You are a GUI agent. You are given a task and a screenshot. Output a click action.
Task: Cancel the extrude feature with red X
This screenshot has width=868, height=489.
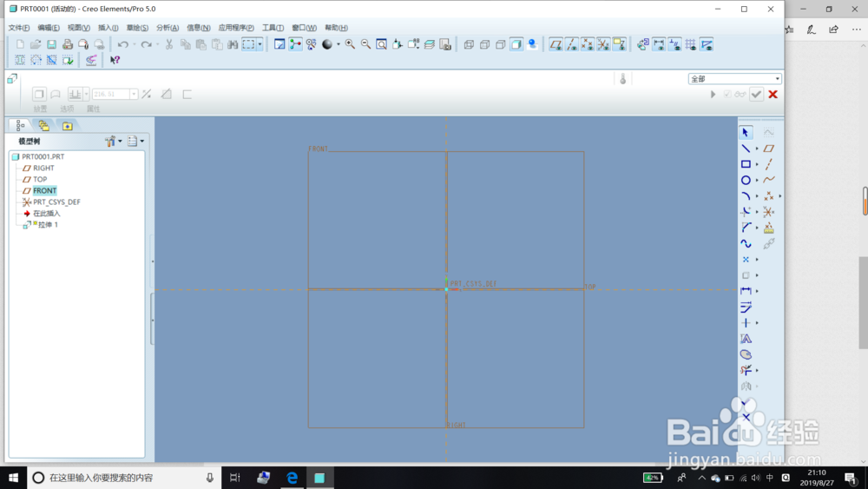(x=773, y=94)
